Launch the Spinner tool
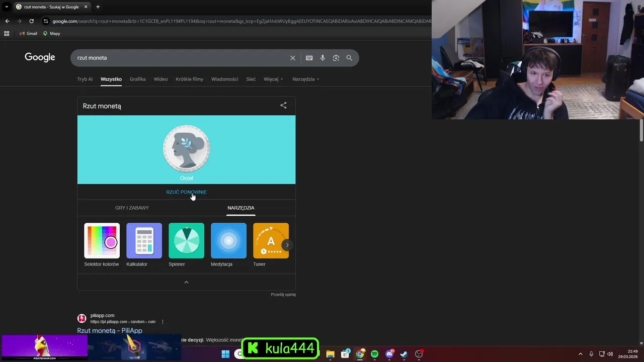The image size is (644, 362). tap(186, 245)
